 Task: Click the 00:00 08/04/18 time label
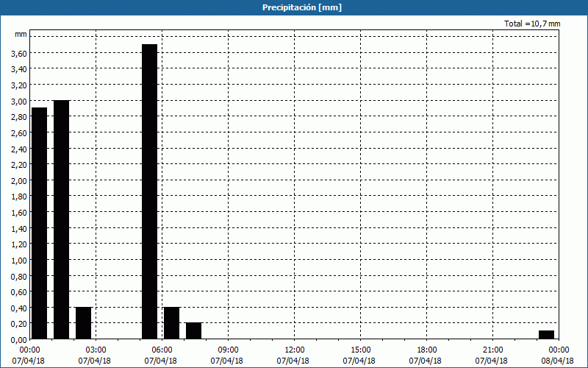tap(558, 355)
